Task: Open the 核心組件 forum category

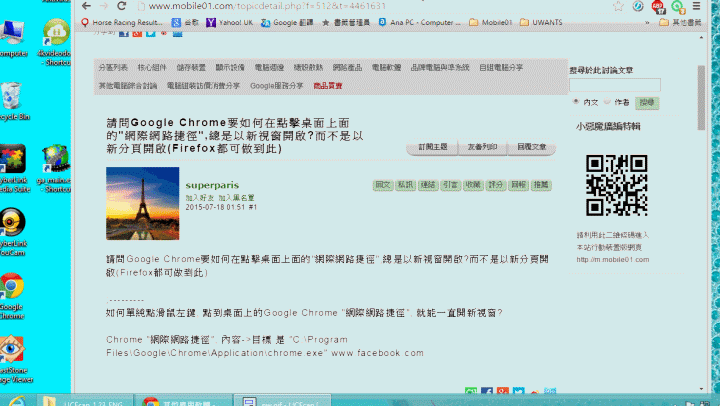Action: pos(152,68)
